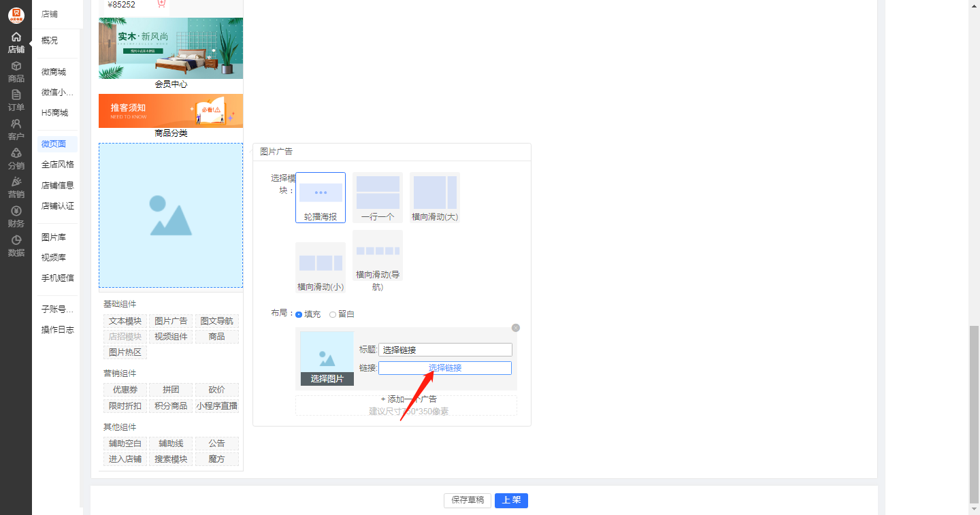Screen dimensions: 980x515
Task: Open the 客户 (Customers) sidebar icon
Action: (x=16, y=129)
